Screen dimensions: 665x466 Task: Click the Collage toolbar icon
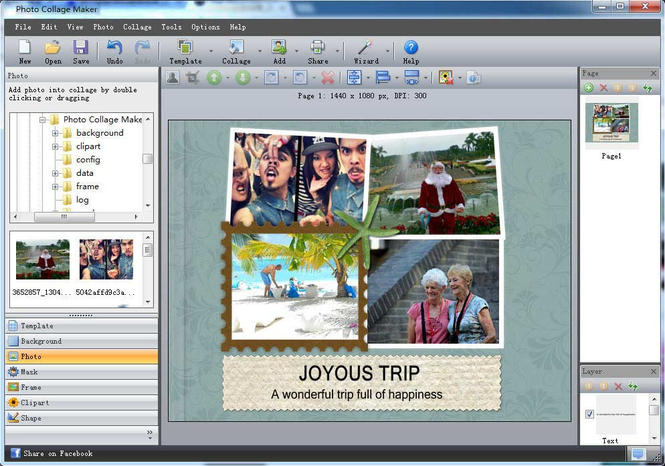236,47
